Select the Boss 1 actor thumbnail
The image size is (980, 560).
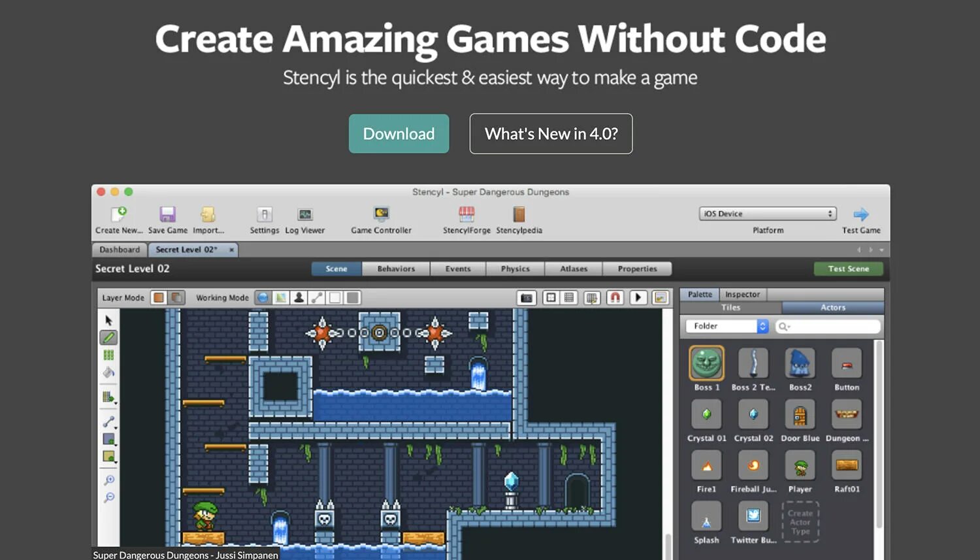pos(707,363)
